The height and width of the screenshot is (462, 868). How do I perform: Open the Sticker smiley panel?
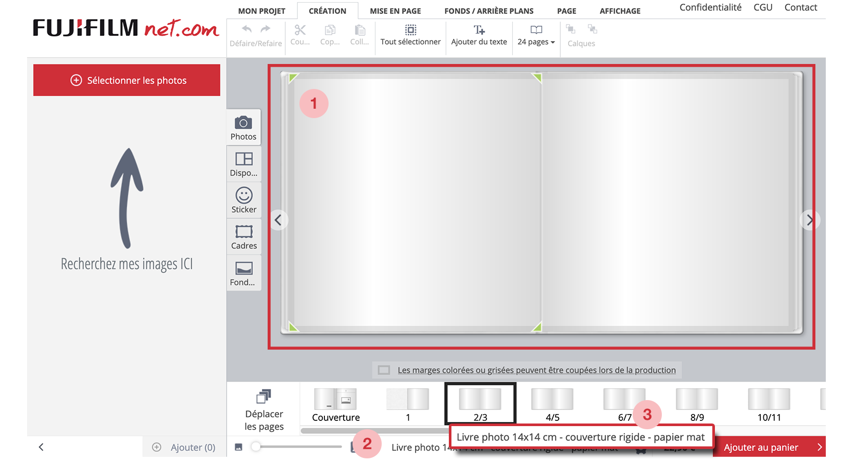(244, 200)
